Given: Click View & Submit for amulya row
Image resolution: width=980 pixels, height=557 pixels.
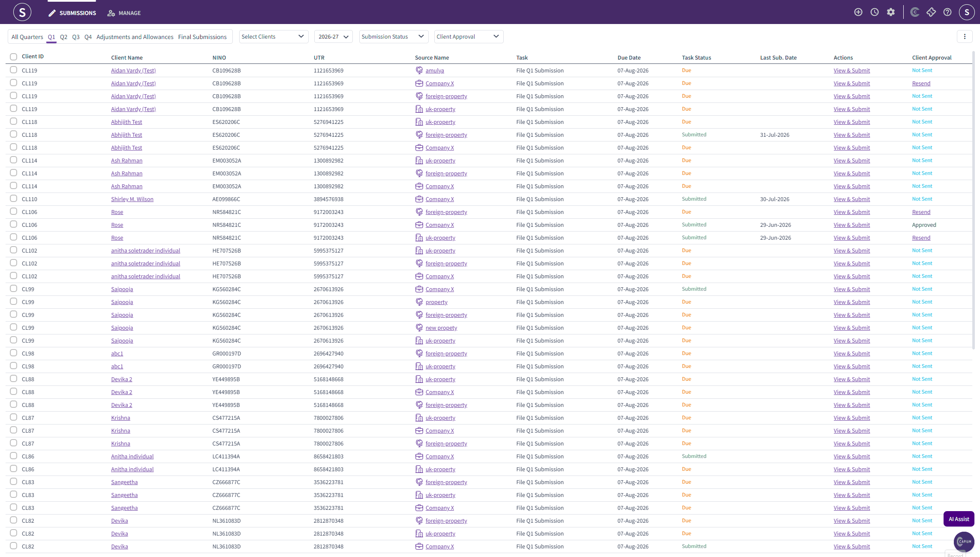Looking at the screenshot, I should (851, 70).
